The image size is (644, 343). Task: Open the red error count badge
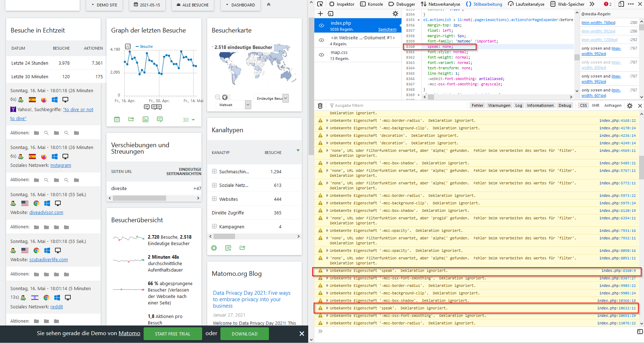tap(608, 4)
